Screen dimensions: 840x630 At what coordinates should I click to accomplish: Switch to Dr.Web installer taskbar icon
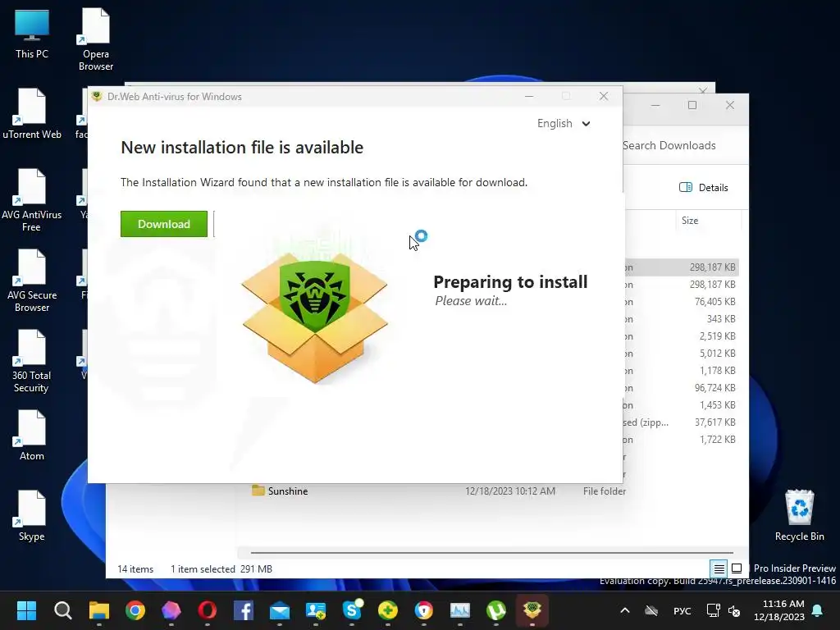(x=532, y=610)
